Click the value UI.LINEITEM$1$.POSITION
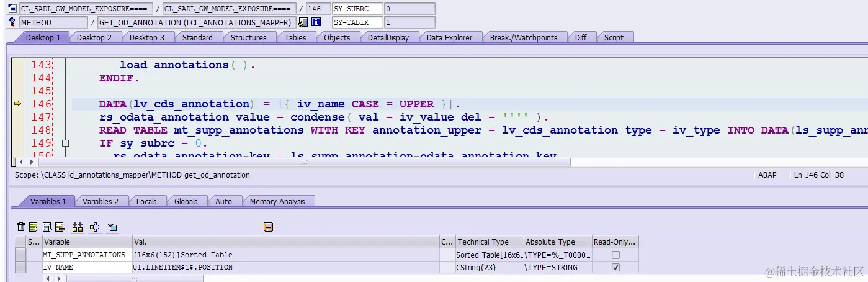Image resolution: width=868 pixels, height=282 pixels. (183, 268)
